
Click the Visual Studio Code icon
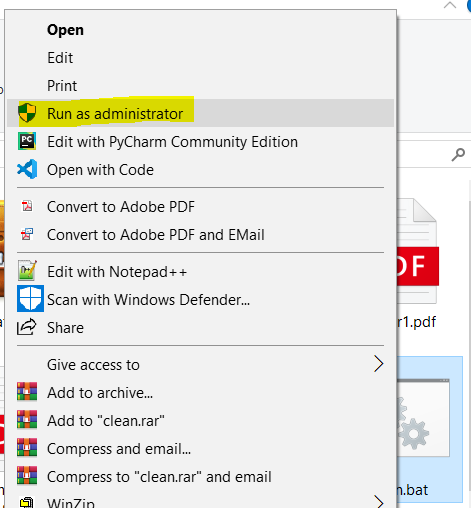coord(27,169)
